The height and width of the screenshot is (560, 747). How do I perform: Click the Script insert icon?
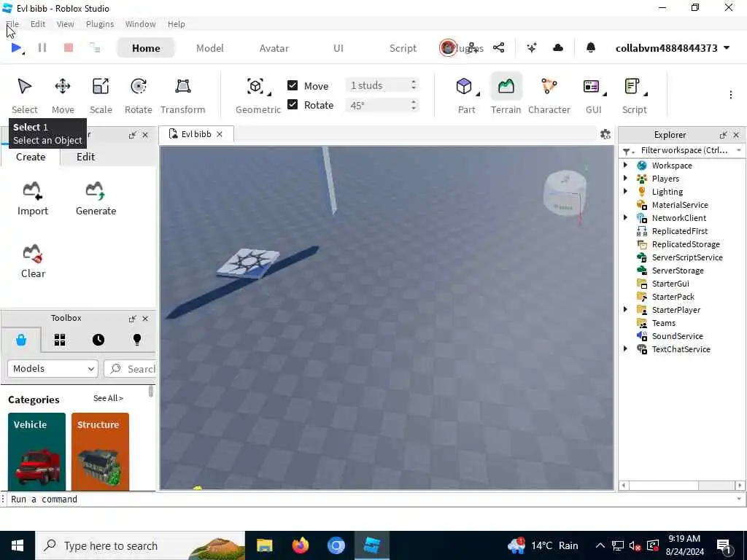[x=632, y=86]
